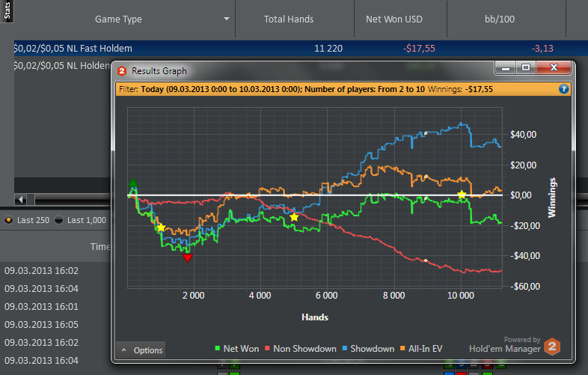
Task: Select the Last 1,000 radio option
Action: [x=58, y=220]
